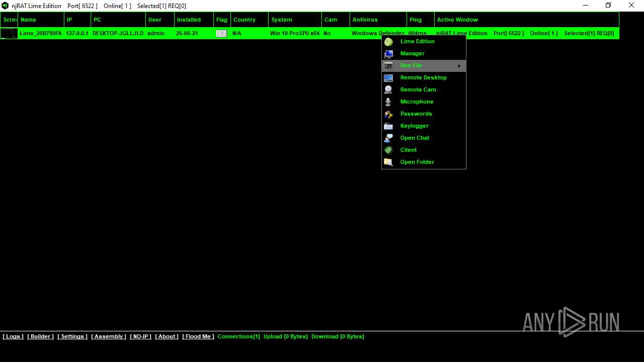Click the Remote Desktop screen icon
This screenshot has height=362, width=644.
point(388,78)
